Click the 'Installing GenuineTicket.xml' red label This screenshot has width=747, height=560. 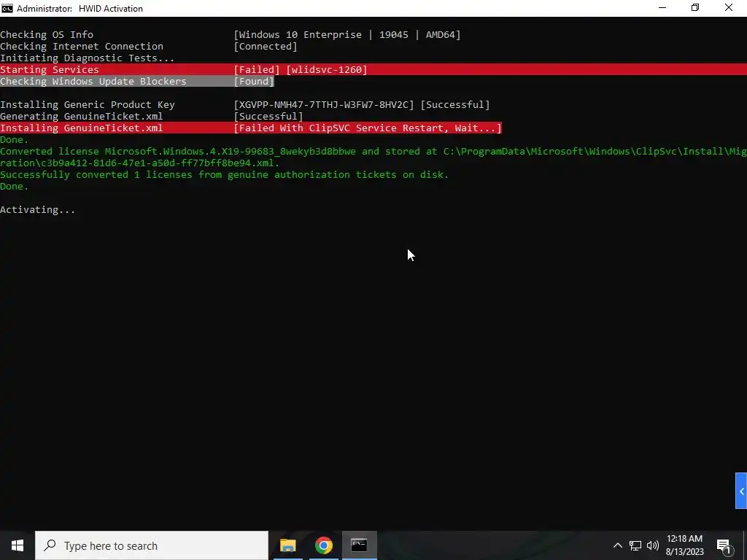point(82,128)
